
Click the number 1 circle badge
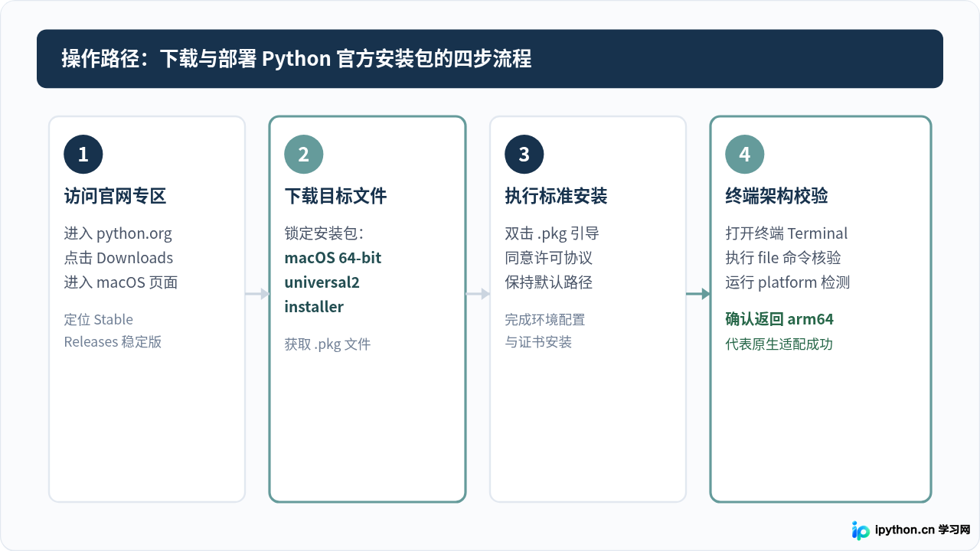coord(83,154)
